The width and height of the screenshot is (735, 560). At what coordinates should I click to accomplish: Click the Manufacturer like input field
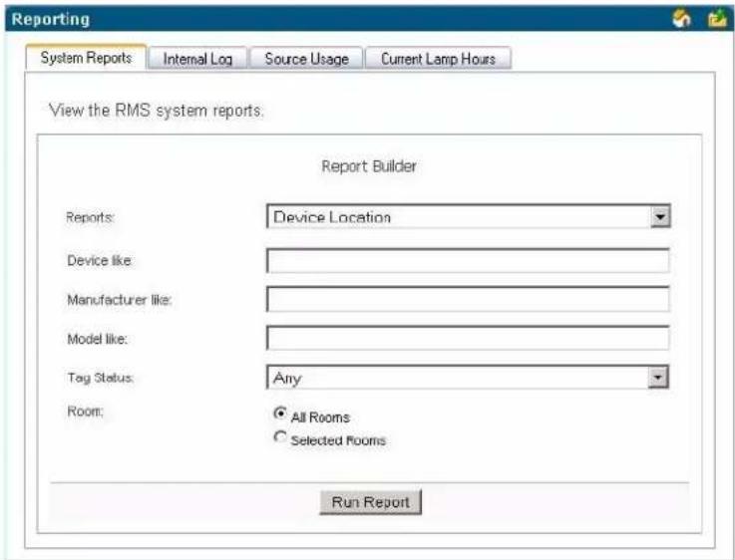tap(468, 299)
